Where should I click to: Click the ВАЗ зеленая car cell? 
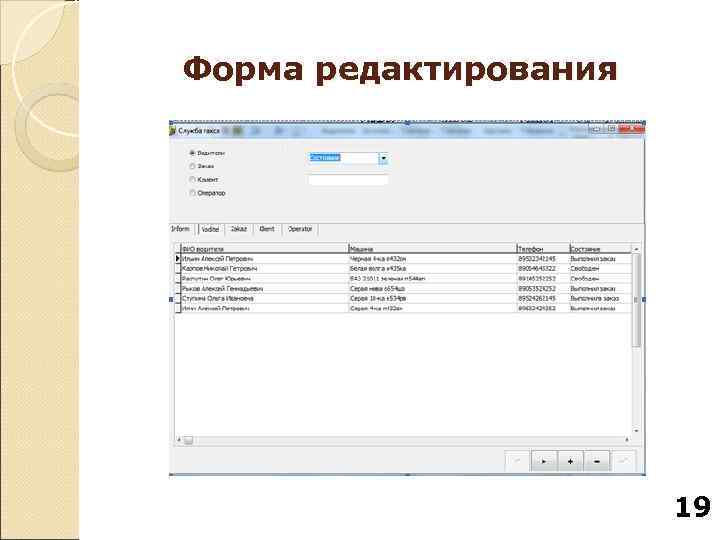click(x=433, y=279)
